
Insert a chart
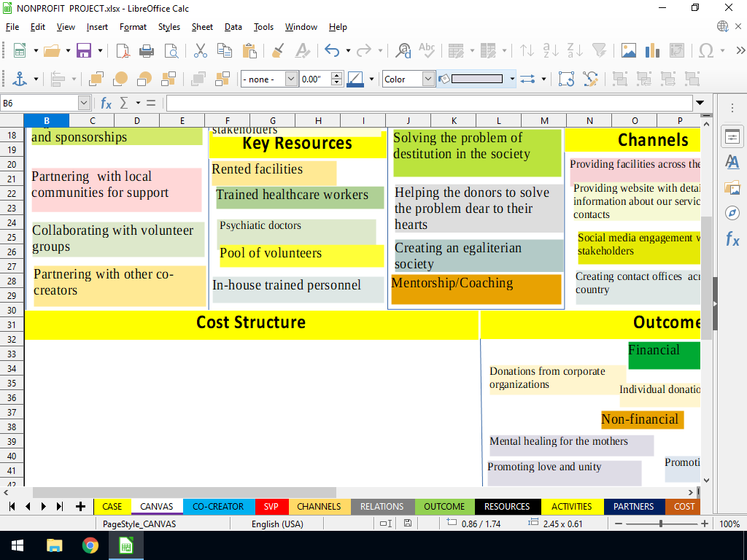coord(652,50)
